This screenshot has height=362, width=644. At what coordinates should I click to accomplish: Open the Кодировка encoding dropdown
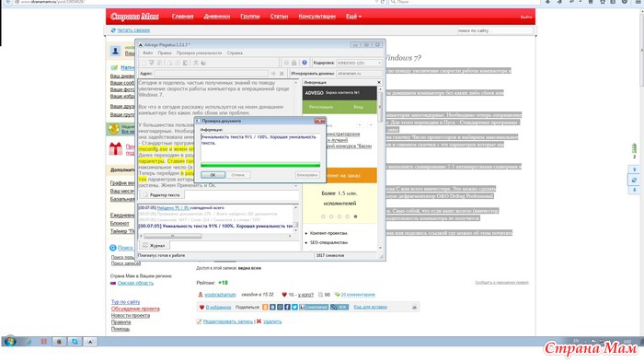(359, 63)
